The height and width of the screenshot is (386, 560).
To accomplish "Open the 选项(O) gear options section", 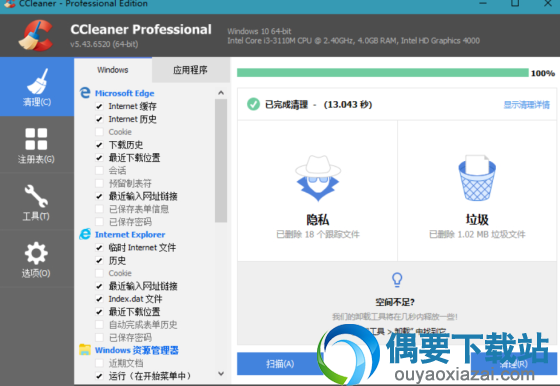I will point(37,259).
